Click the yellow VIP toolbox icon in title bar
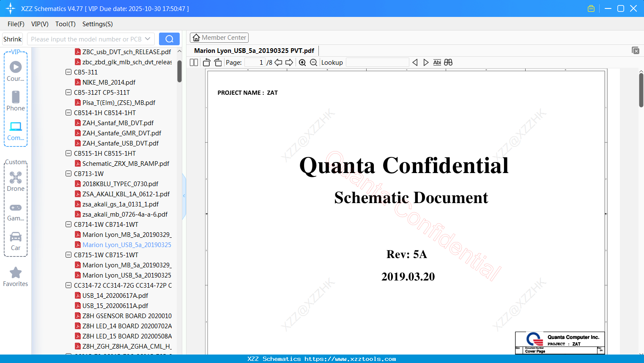 591,8
